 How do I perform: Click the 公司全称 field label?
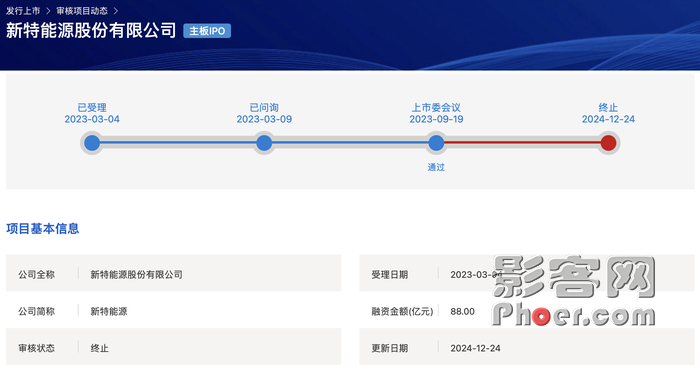coord(37,275)
